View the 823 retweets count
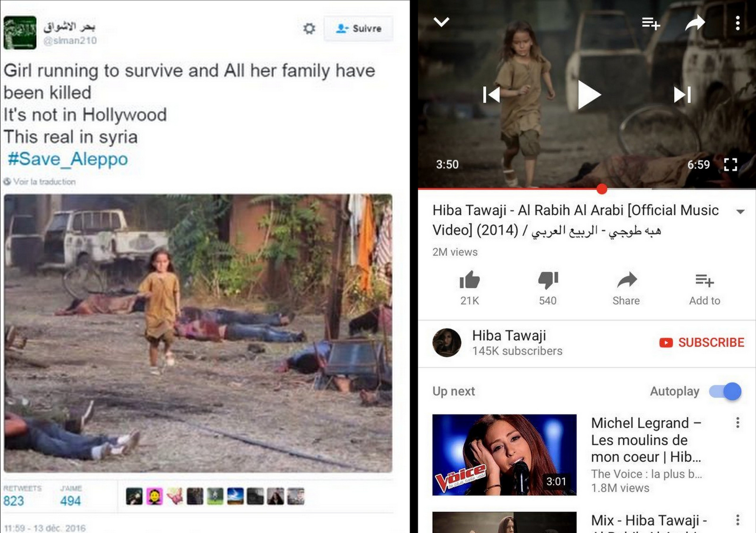The width and height of the screenshot is (756, 533). pyautogui.click(x=14, y=501)
